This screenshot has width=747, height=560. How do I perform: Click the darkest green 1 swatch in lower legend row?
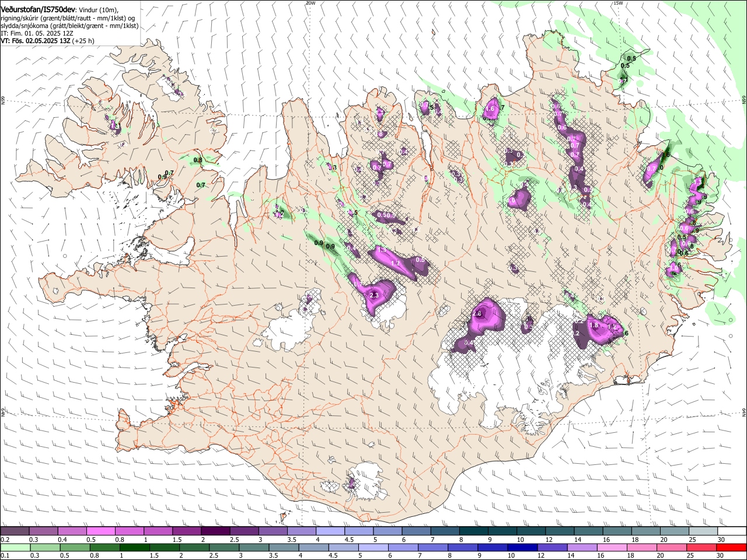[134, 547]
